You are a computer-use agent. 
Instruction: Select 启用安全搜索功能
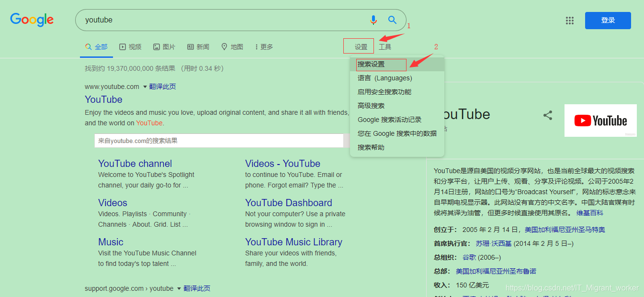point(397,92)
